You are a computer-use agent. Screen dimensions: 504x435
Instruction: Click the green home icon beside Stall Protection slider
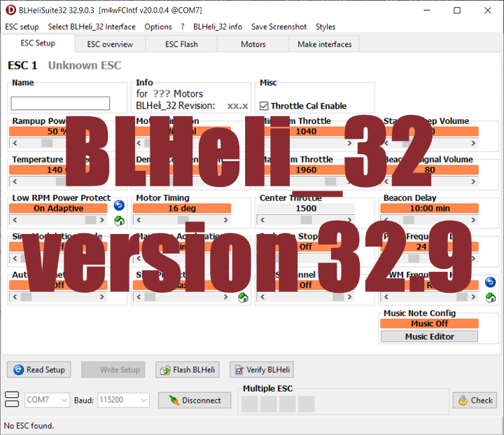coord(243,298)
